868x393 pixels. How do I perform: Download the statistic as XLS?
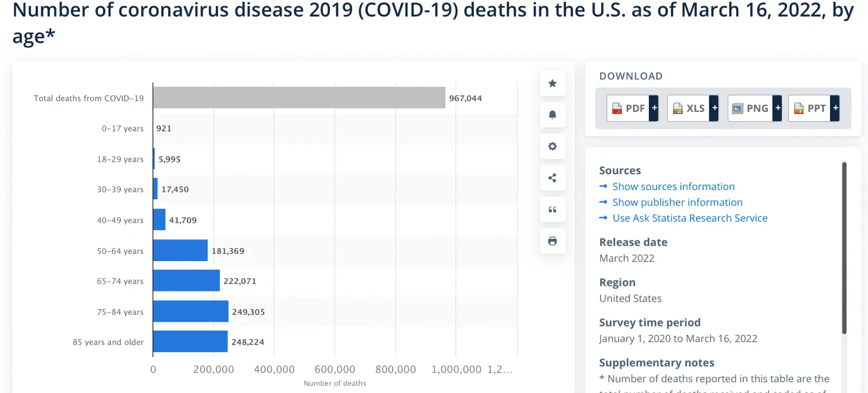(689, 108)
